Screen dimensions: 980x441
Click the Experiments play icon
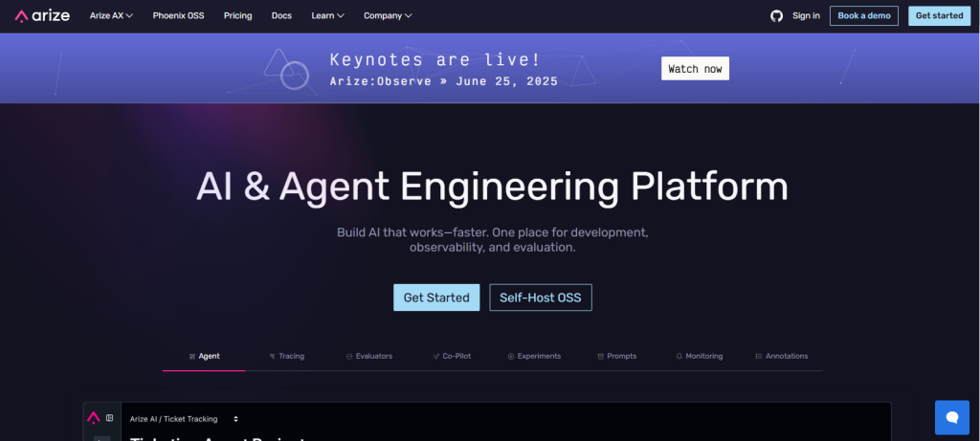point(511,357)
